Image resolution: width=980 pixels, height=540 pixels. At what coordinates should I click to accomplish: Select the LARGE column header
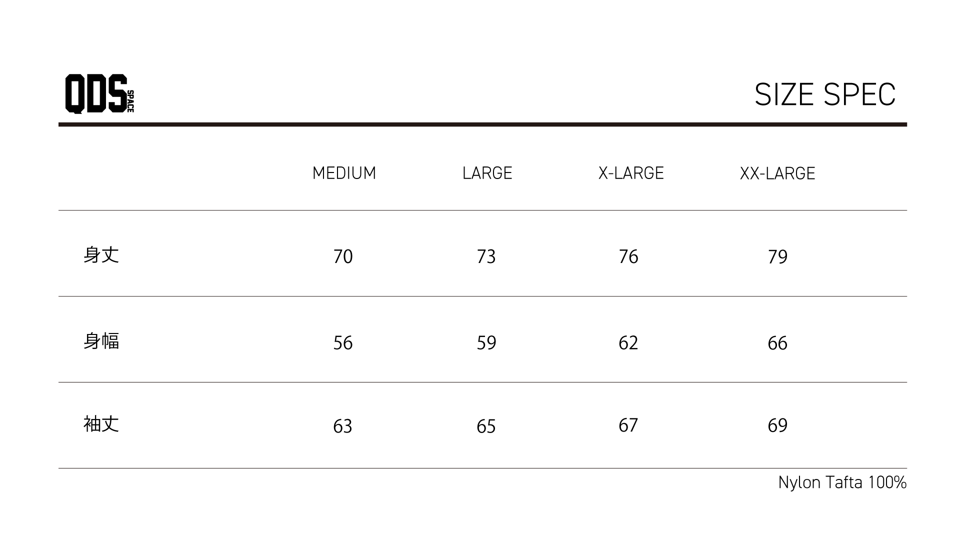point(487,173)
